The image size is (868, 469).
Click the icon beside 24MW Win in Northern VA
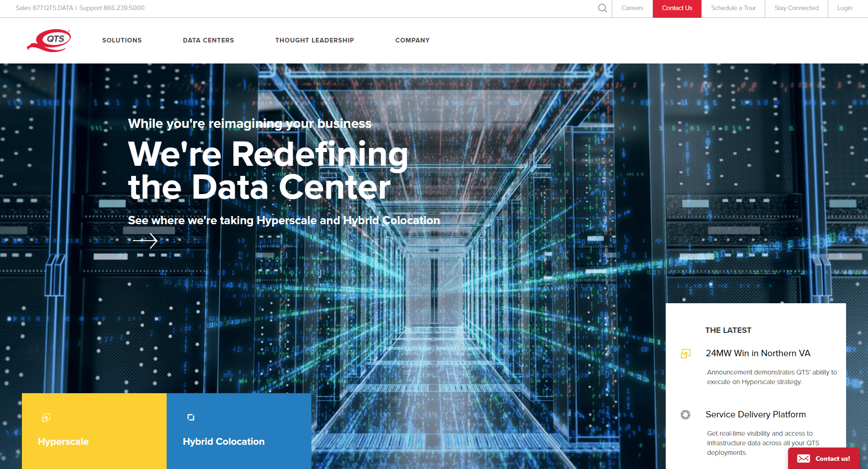[x=685, y=353]
